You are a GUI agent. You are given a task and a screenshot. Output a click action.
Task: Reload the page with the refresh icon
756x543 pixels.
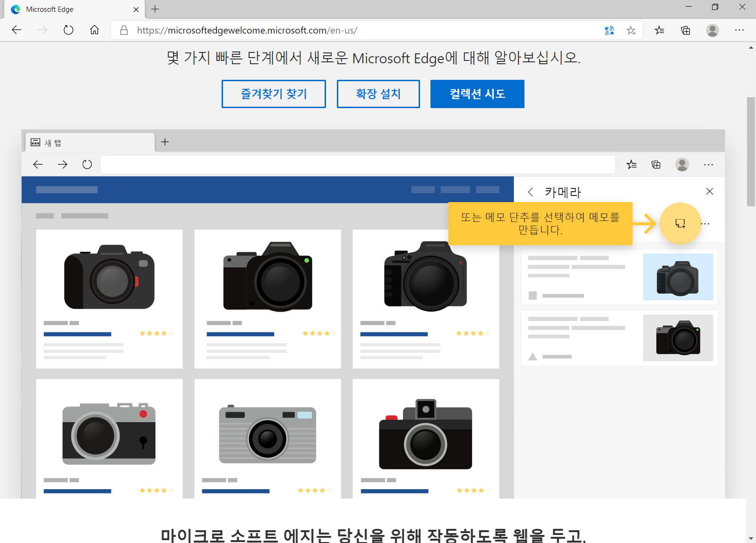(69, 30)
